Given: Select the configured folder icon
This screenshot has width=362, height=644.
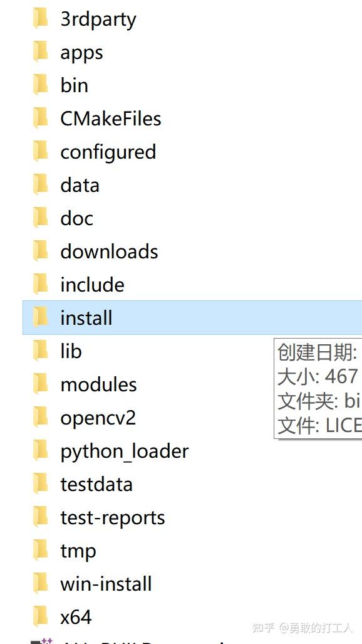Looking at the screenshot, I should (41, 152).
